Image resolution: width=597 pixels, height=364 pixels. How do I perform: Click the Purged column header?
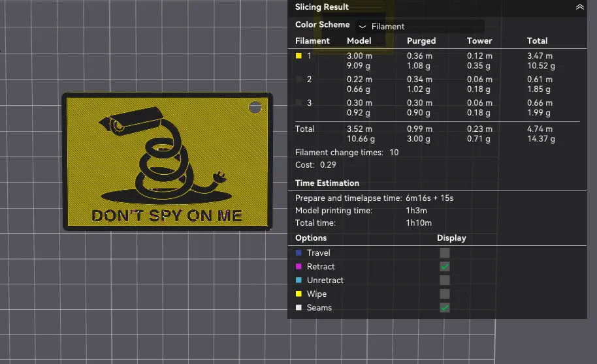(x=421, y=40)
